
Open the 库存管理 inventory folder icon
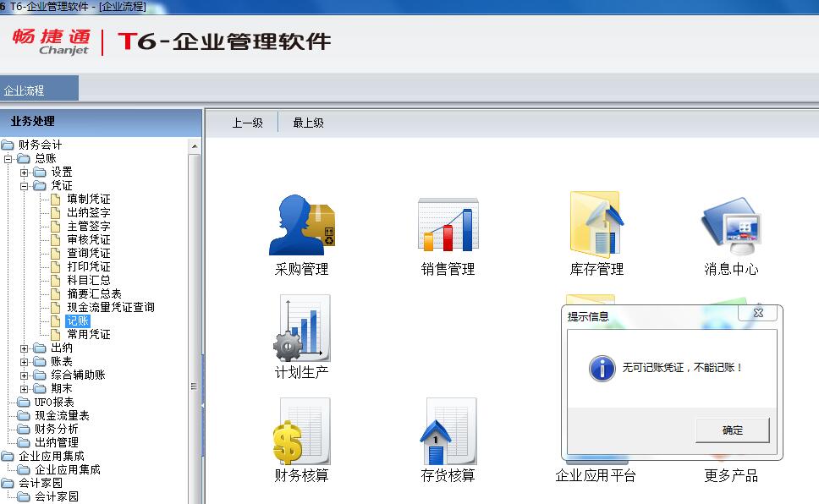click(596, 225)
